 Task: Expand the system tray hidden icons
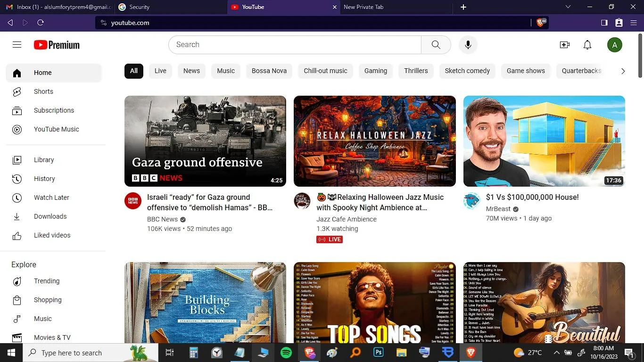557,353
